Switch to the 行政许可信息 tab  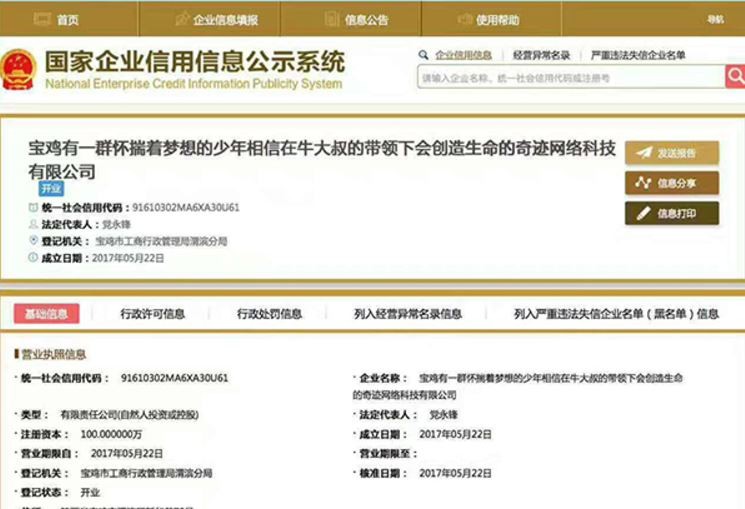point(152,314)
